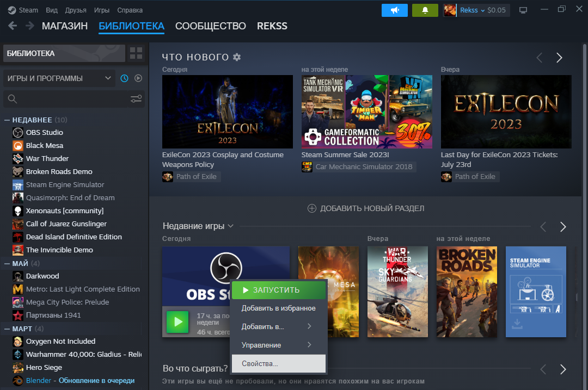Open Steam Summer Sale 2023 news title
The height and width of the screenshot is (390, 588).
click(345, 154)
